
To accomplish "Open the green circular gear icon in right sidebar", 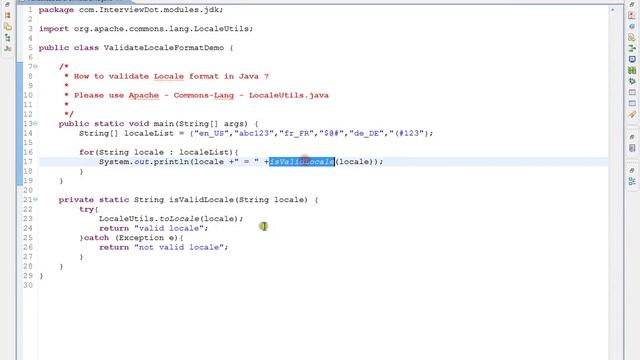I will pos(632,81).
